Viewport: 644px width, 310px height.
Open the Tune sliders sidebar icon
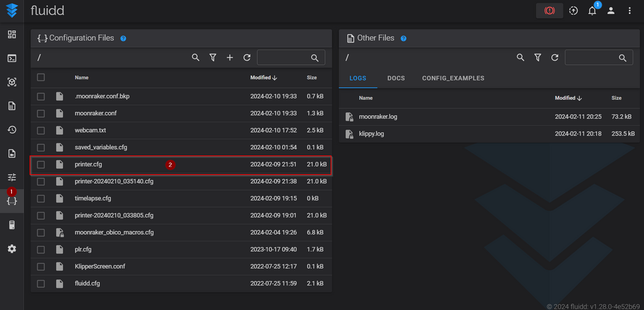(12, 177)
